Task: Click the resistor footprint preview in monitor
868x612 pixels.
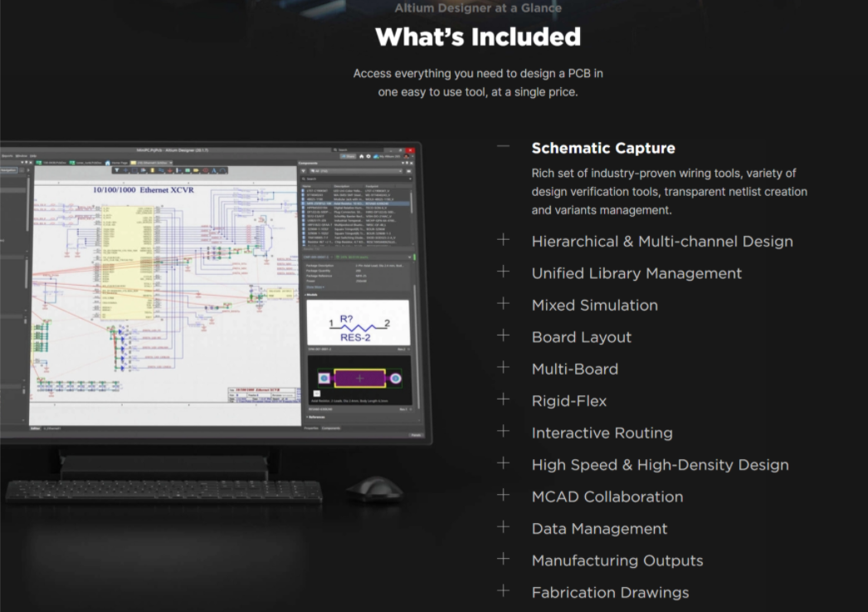Action: pos(359,379)
